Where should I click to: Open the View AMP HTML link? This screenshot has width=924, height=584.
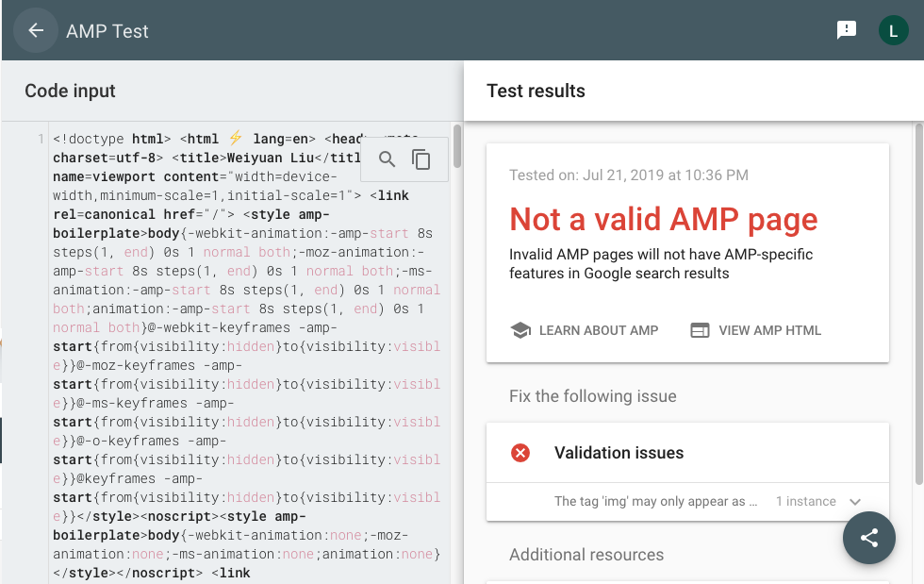755,330
